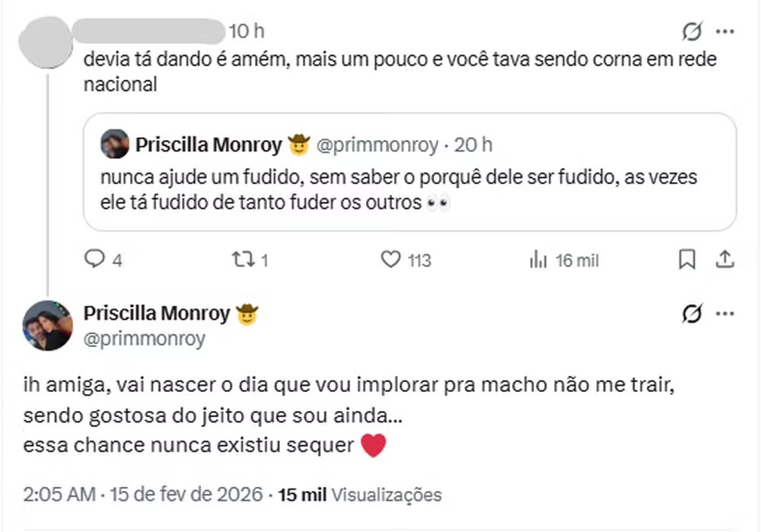Click the "10 h" timestamp on top tweet
The width and height of the screenshot is (761, 532).
click(x=246, y=31)
